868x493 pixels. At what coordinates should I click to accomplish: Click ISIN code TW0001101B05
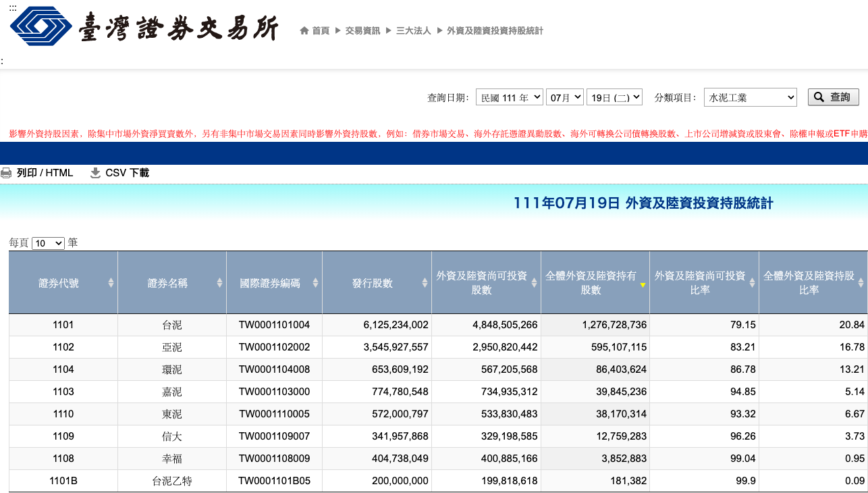pyautogui.click(x=274, y=481)
